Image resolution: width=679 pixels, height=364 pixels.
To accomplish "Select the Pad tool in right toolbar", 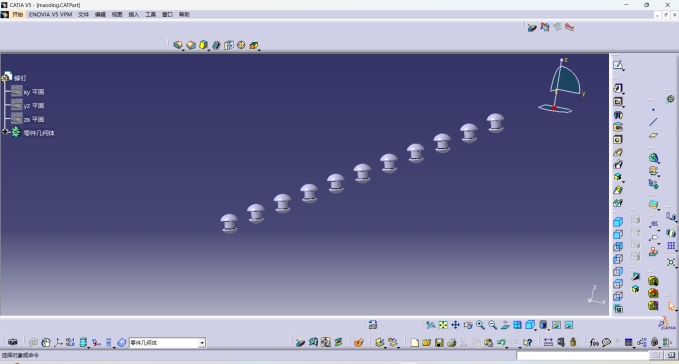I will [x=618, y=88].
